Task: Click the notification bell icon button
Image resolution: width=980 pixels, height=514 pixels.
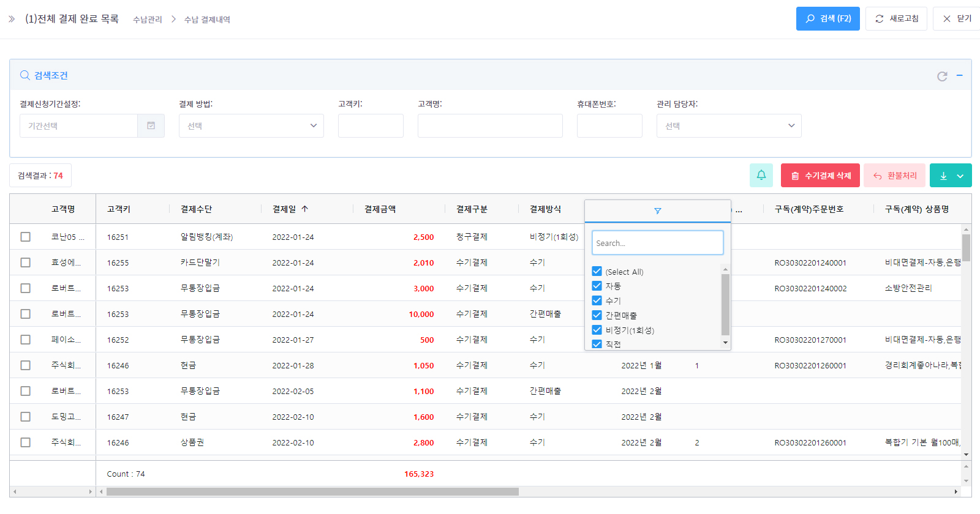Action: pos(761,176)
